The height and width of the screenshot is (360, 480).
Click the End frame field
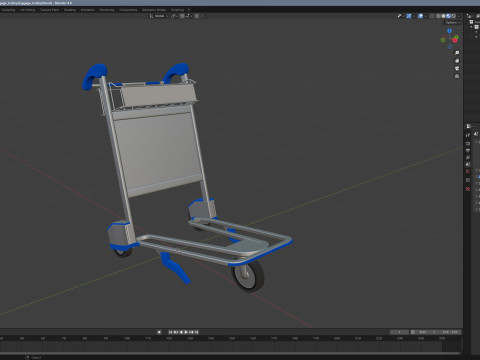point(450,332)
